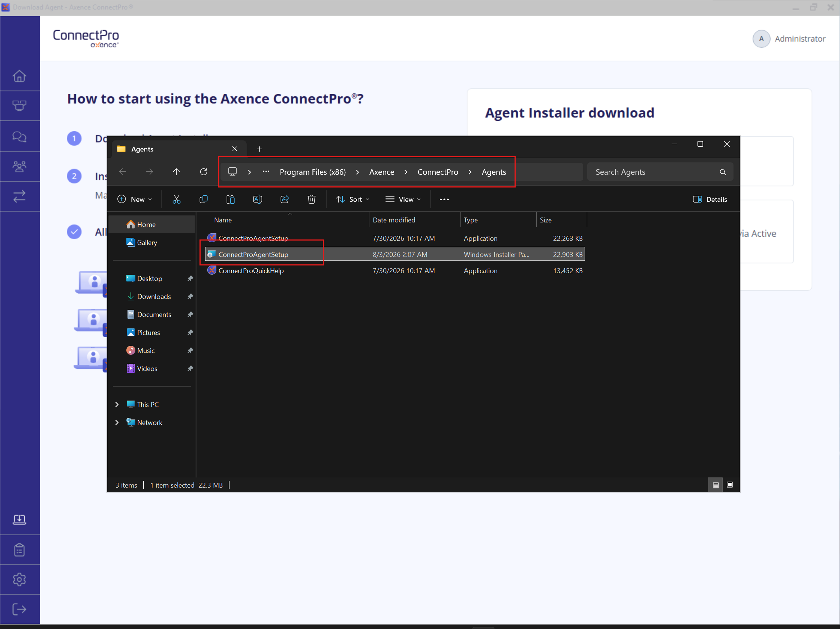Click the ConnectPro breadcrumb
This screenshot has width=840, height=629.
(438, 172)
